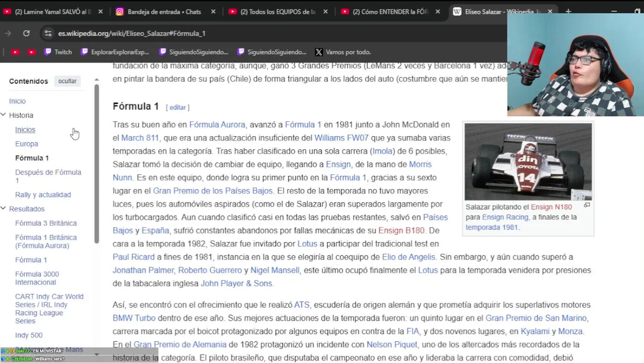Open the Ensign B180 link
Screen dimensions: 644x363
click(x=402, y=230)
